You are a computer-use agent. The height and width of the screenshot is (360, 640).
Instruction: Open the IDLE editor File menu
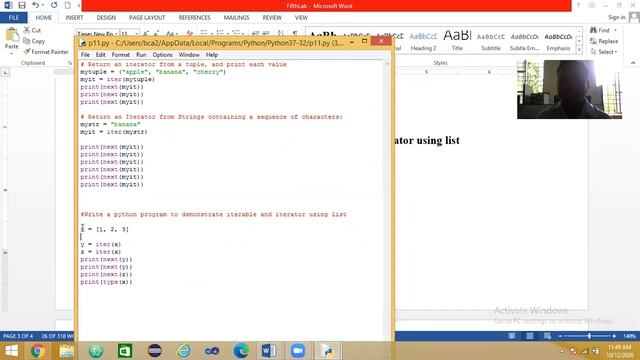tap(85, 55)
